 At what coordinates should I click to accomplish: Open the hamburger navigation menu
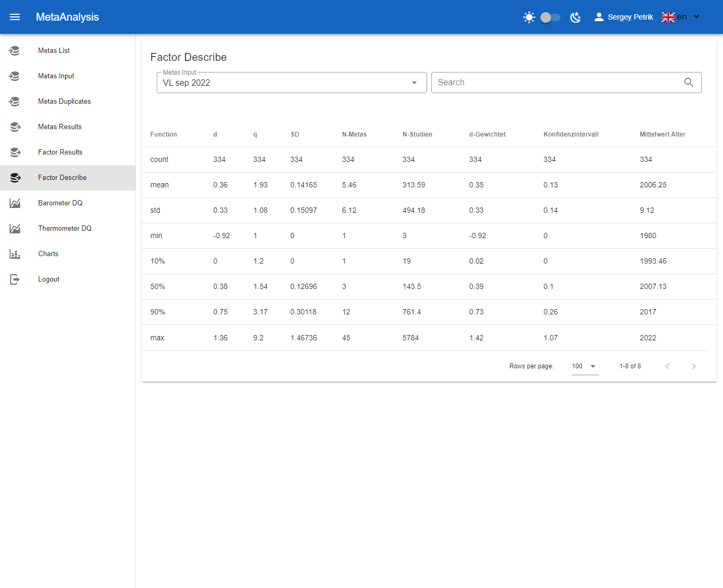point(15,17)
